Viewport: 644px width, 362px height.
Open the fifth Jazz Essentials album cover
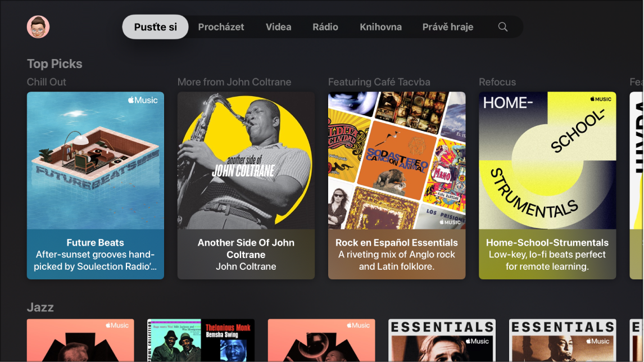pos(563,341)
